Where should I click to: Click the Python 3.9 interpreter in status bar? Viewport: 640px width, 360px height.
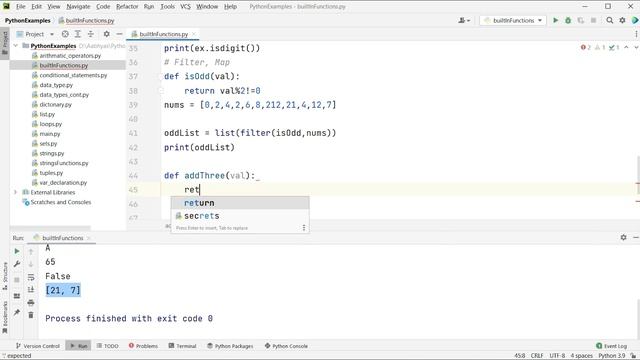point(611,356)
